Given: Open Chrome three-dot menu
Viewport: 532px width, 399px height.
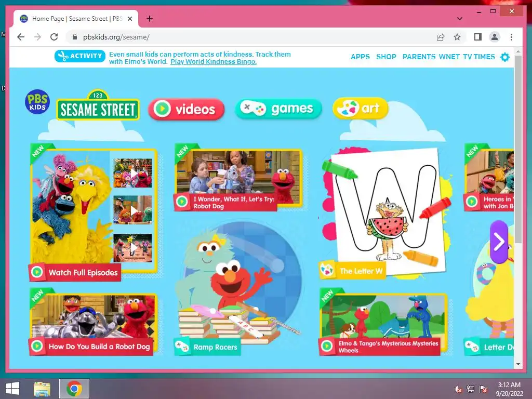Looking at the screenshot, I should pyautogui.click(x=511, y=37).
